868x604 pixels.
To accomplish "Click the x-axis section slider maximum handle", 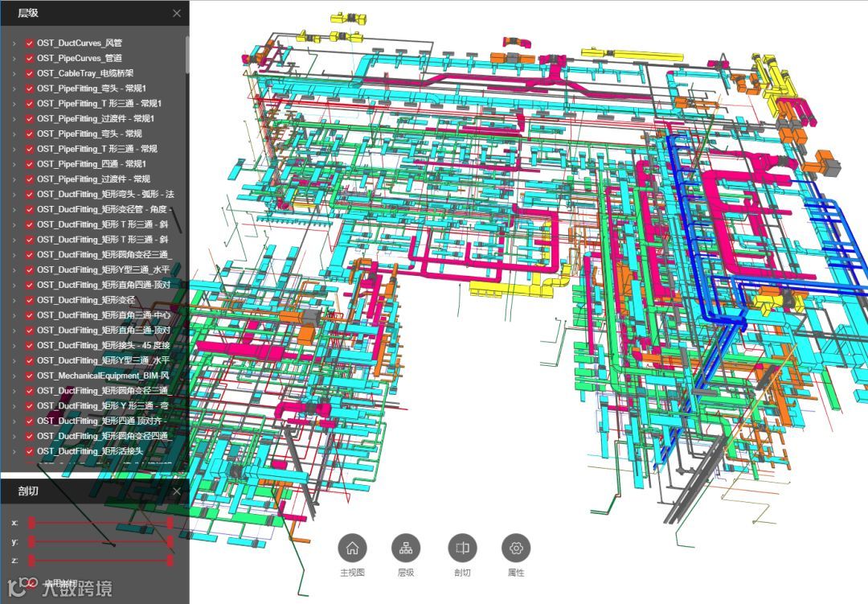I will click(x=170, y=523).
